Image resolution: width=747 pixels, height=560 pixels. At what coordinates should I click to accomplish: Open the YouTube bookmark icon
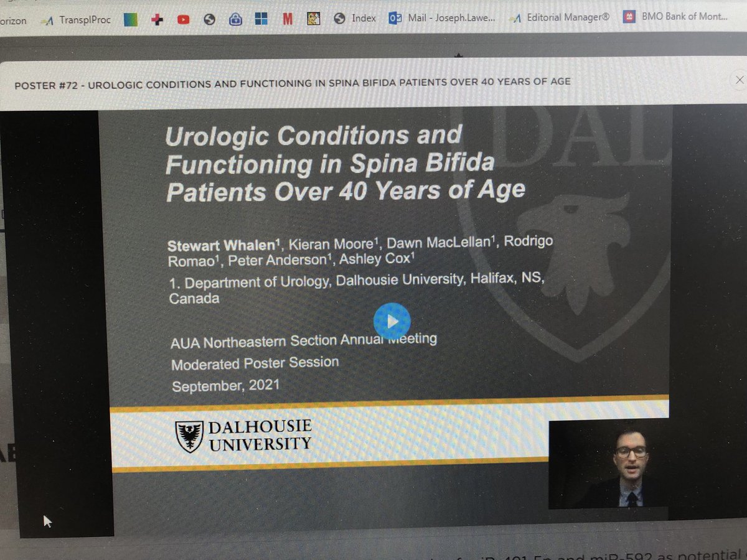click(x=183, y=19)
